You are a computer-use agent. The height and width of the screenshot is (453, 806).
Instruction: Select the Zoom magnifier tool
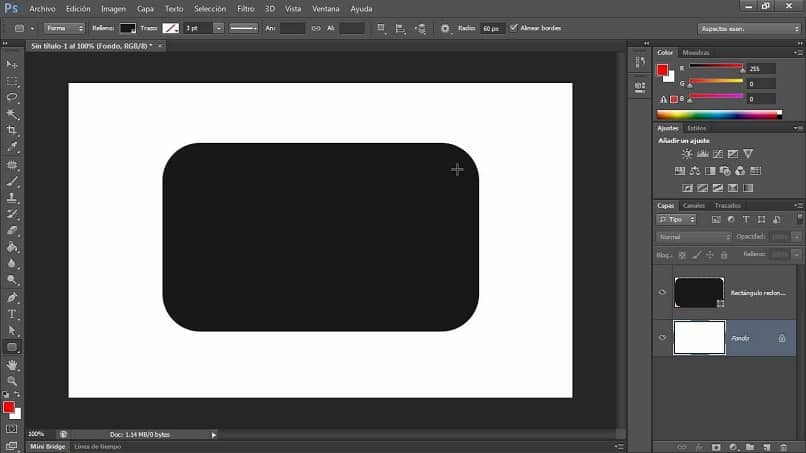click(12, 381)
